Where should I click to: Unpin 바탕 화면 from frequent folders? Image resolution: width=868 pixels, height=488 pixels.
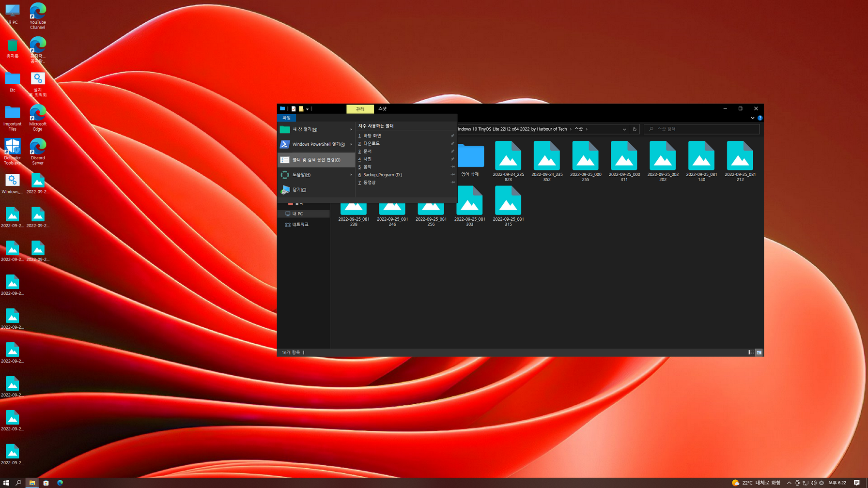tap(453, 136)
